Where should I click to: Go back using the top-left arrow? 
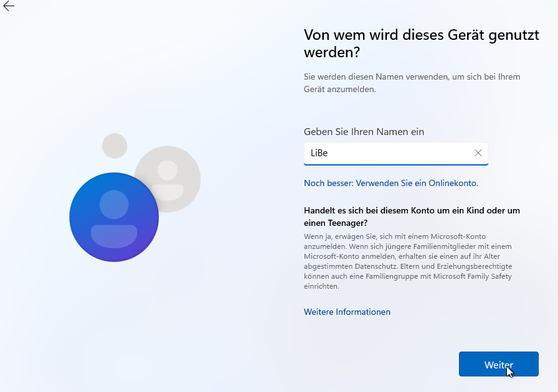(x=9, y=6)
